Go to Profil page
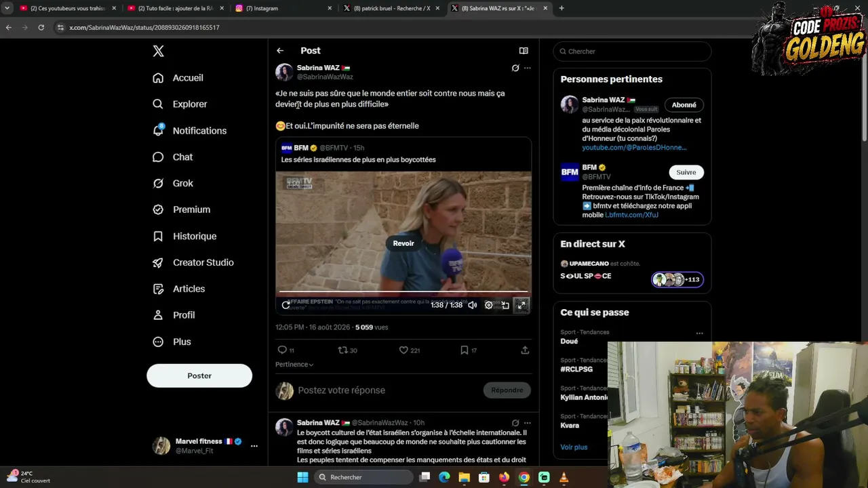The image size is (868, 488). coord(174,316)
